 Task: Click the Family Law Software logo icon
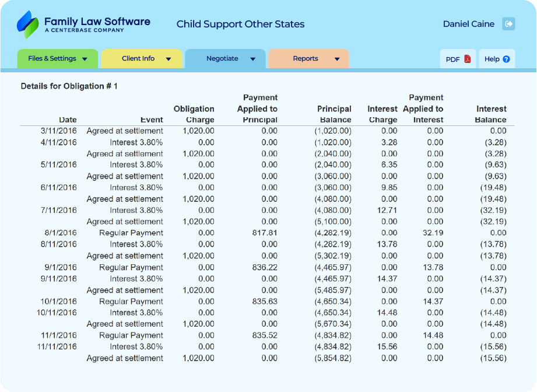pyautogui.click(x=28, y=24)
